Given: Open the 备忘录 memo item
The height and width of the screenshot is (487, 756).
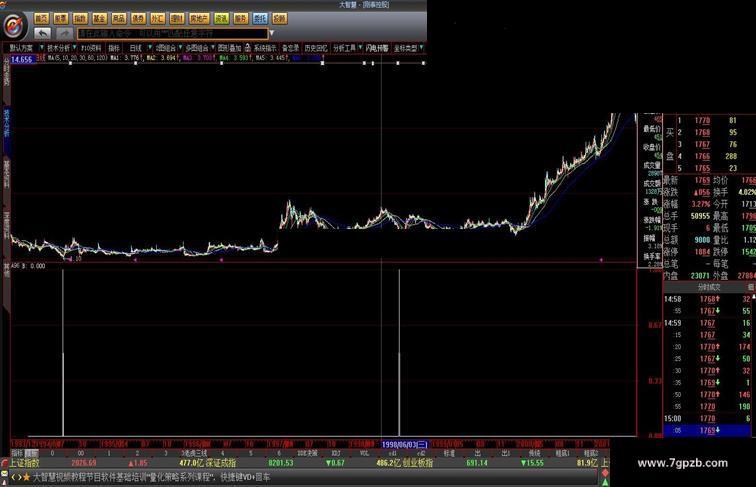Looking at the screenshot, I should [291, 48].
